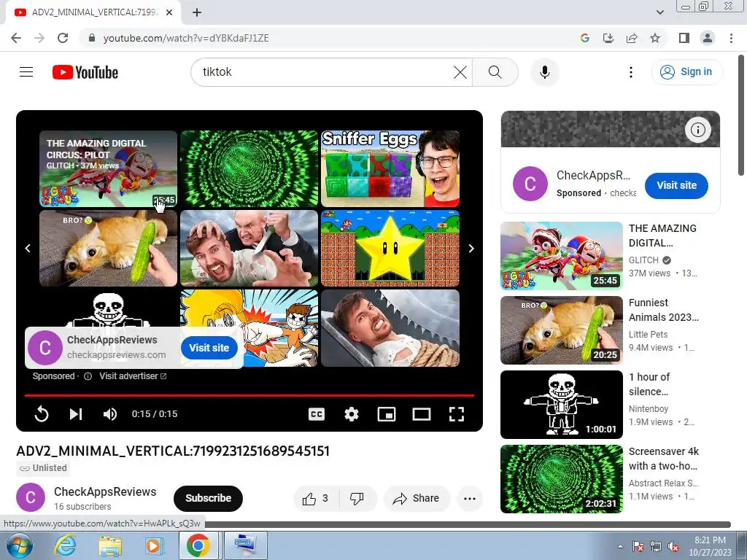Clear the search box with the X
The width and height of the screenshot is (747, 560).
coord(460,72)
